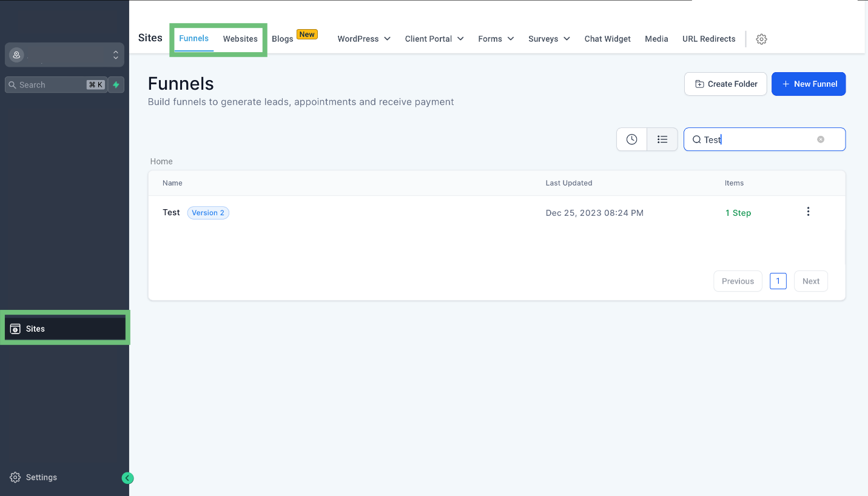This screenshot has height=496, width=868.
Task: Click the Home breadcrumb
Action: coord(161,161)
